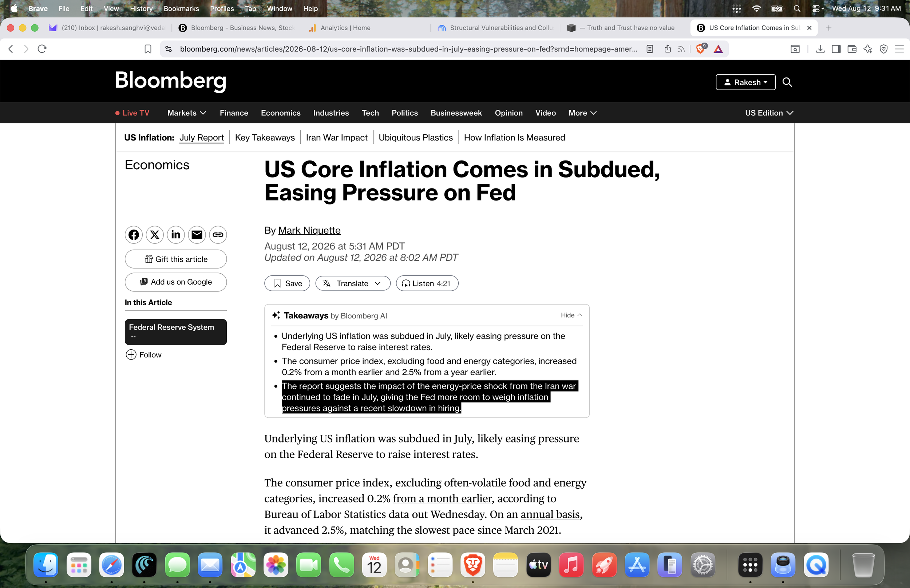Open the 'from a month earlier' link
Image resolution: width=910 pixels, height=588 pixels.
tap(442, 498)
